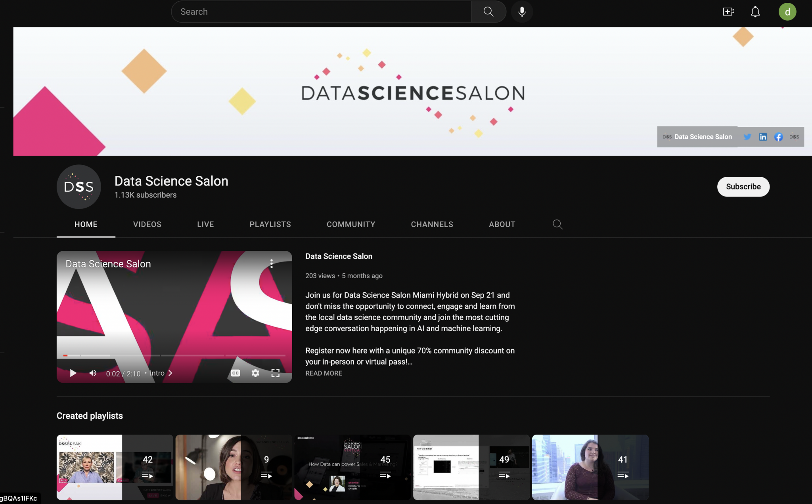
Task: Subscribe to Data Science Salon
Action: coord(743,187)
